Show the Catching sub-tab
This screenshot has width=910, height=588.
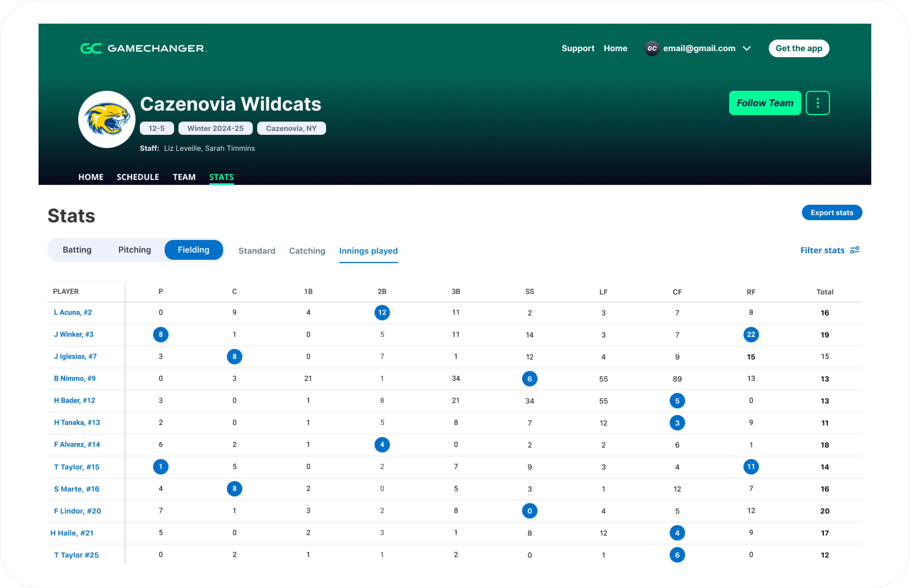coord(307,251)
